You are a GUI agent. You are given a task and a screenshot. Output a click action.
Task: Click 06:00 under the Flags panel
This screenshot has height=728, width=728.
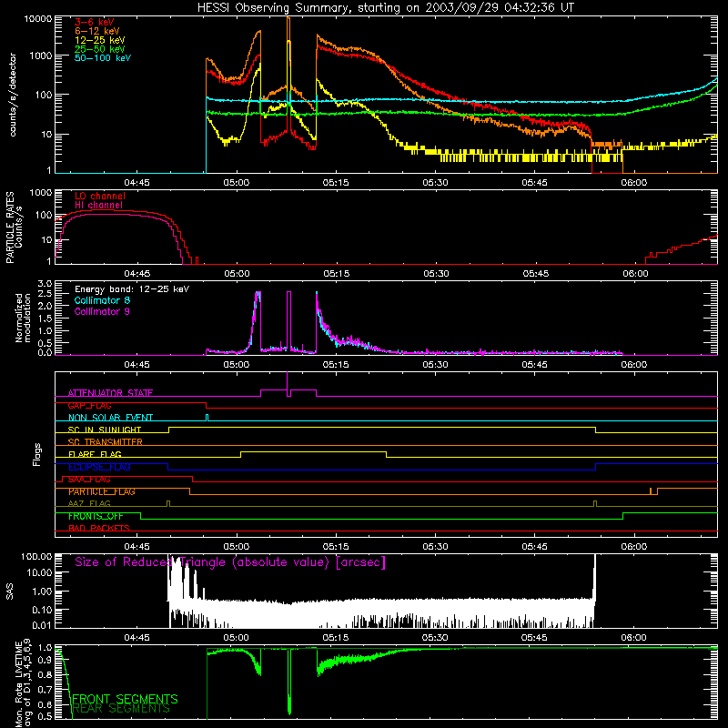pyautogui.click(x=633, y=547)
